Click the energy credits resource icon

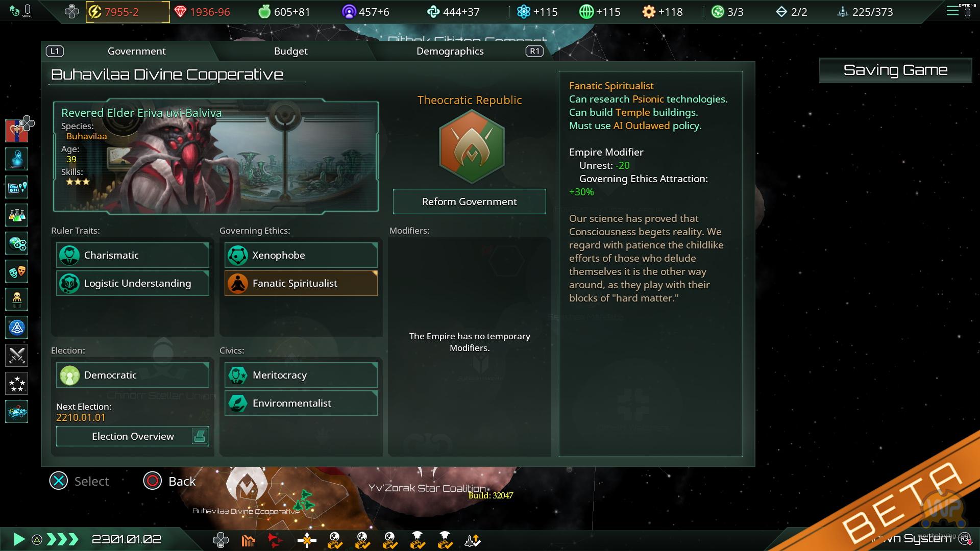click(95, 12)
